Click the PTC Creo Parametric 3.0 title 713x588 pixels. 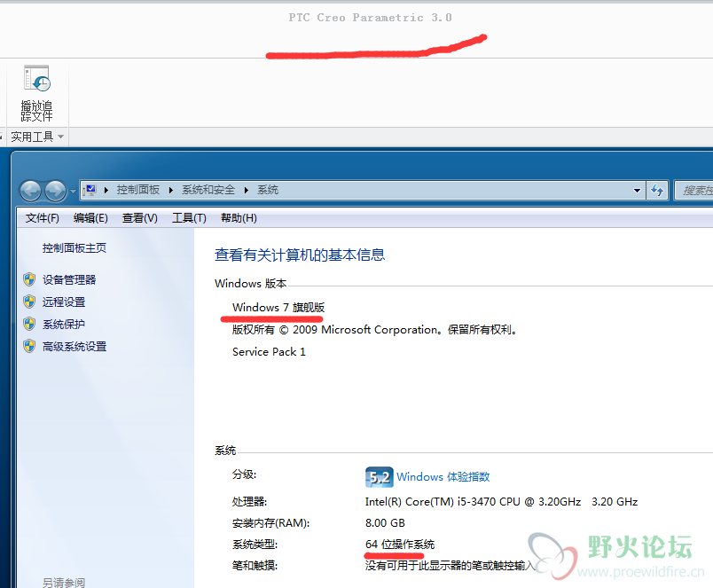[x=370, y=18]
